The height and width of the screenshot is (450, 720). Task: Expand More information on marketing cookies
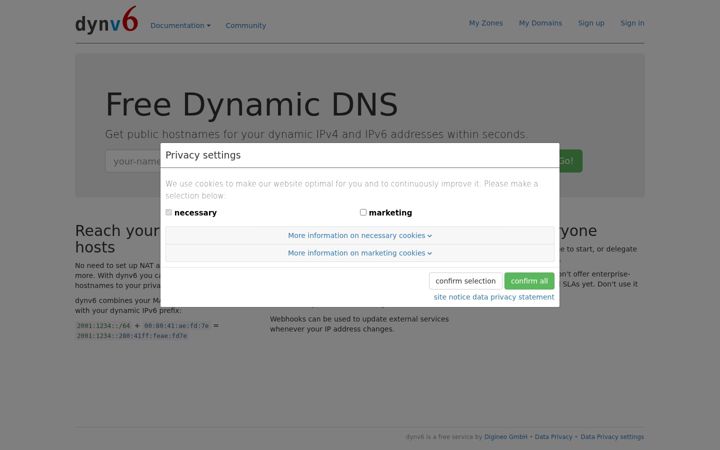click(360, 253)
